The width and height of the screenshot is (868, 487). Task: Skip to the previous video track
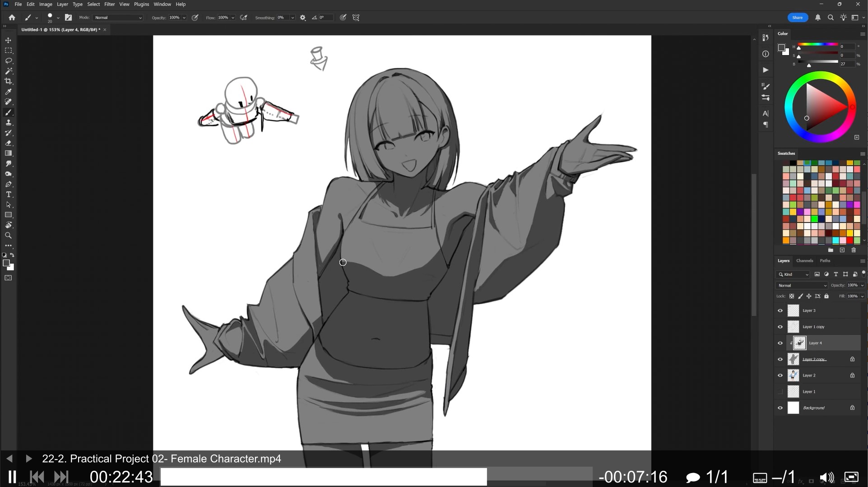[x=37, y=477]
